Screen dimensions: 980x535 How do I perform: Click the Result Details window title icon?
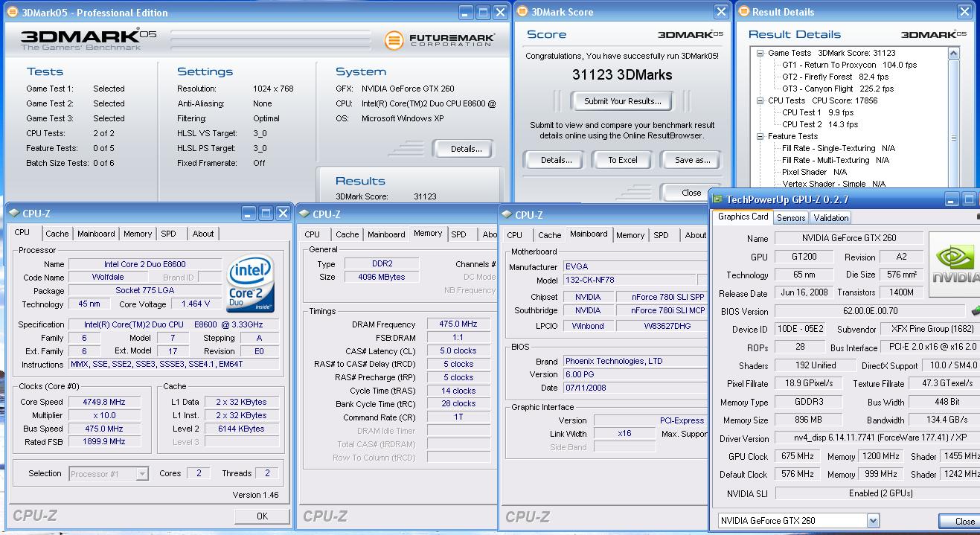point(743,12)
